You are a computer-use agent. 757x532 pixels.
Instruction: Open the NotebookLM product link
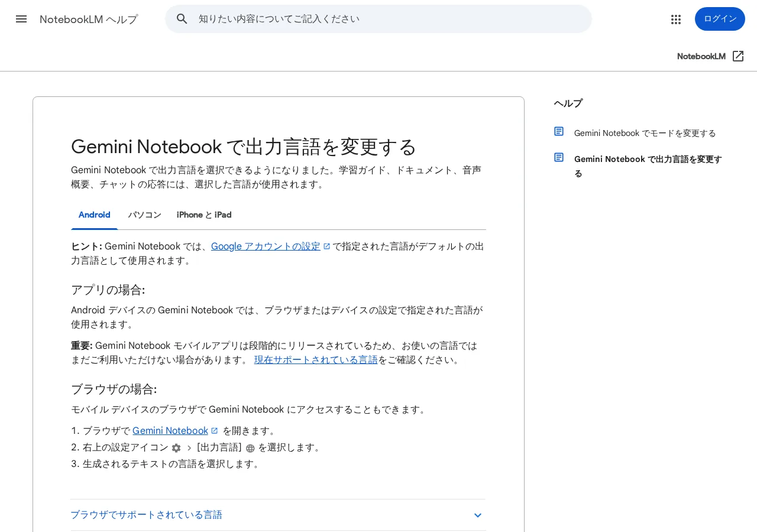tap(701, 56)
